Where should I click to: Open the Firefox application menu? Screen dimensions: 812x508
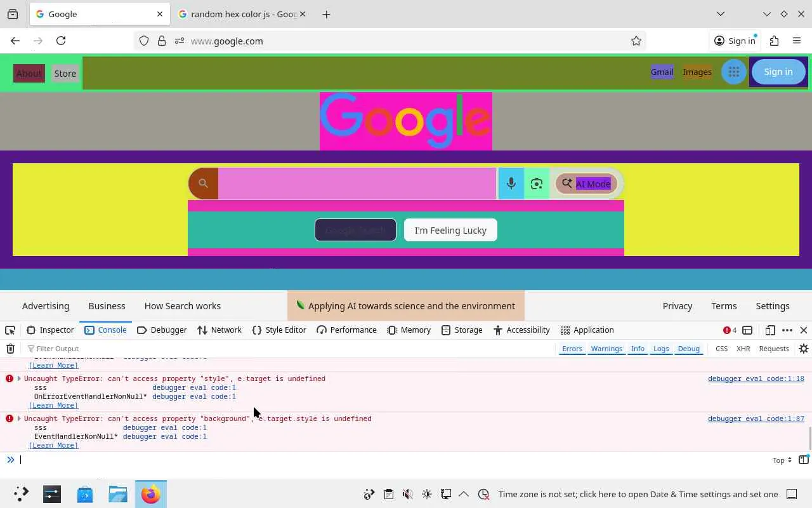(797, 41)
